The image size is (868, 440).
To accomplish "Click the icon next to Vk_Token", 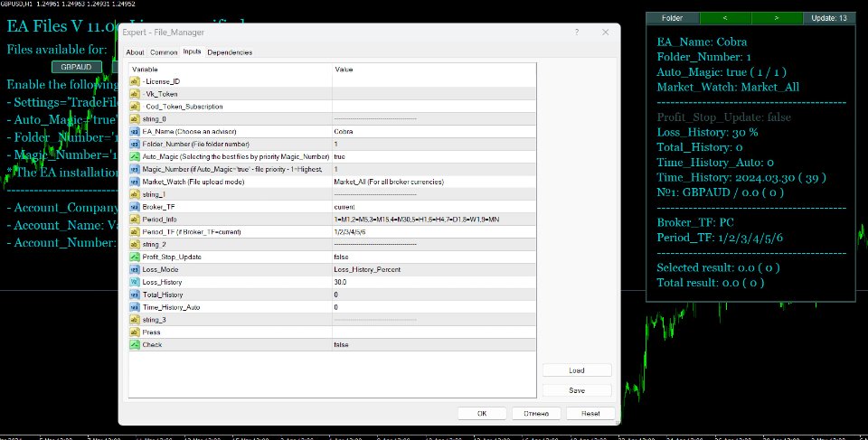I will [x=135, y=94].
